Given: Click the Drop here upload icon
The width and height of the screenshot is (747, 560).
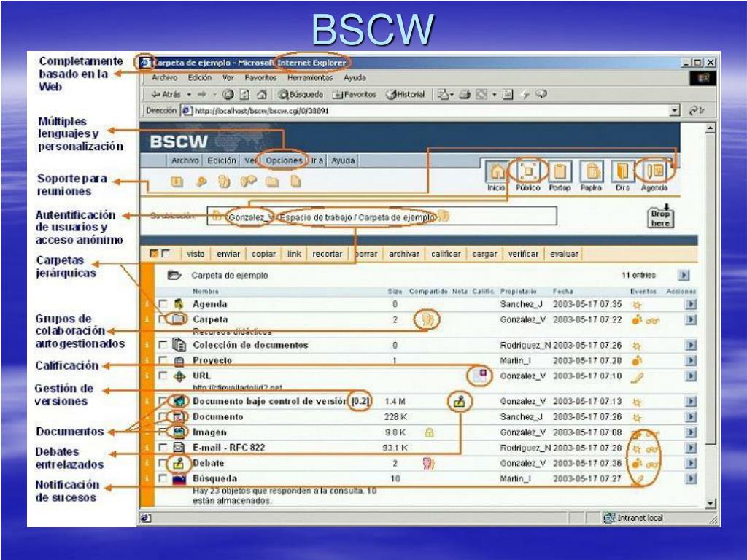Looking at the screenshot, I should [x=660, y=217].
